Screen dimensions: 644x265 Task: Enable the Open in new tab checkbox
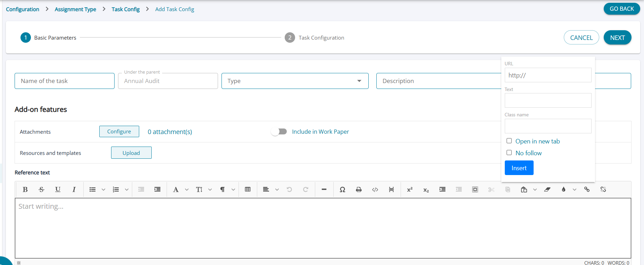[x=509, y=141]
